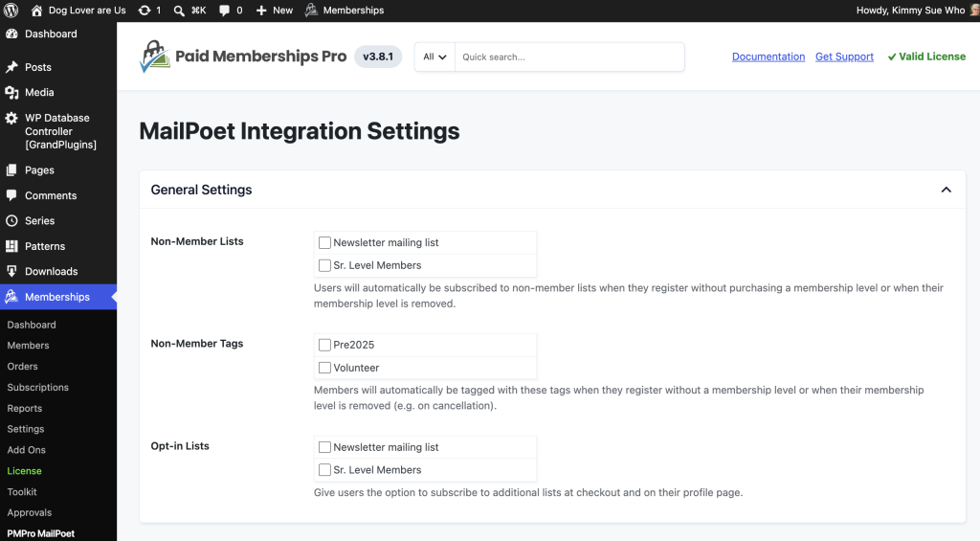Click the Non-Member Lists label
The height and width of the screenshot is (541, 980).
tap(197, 241)
